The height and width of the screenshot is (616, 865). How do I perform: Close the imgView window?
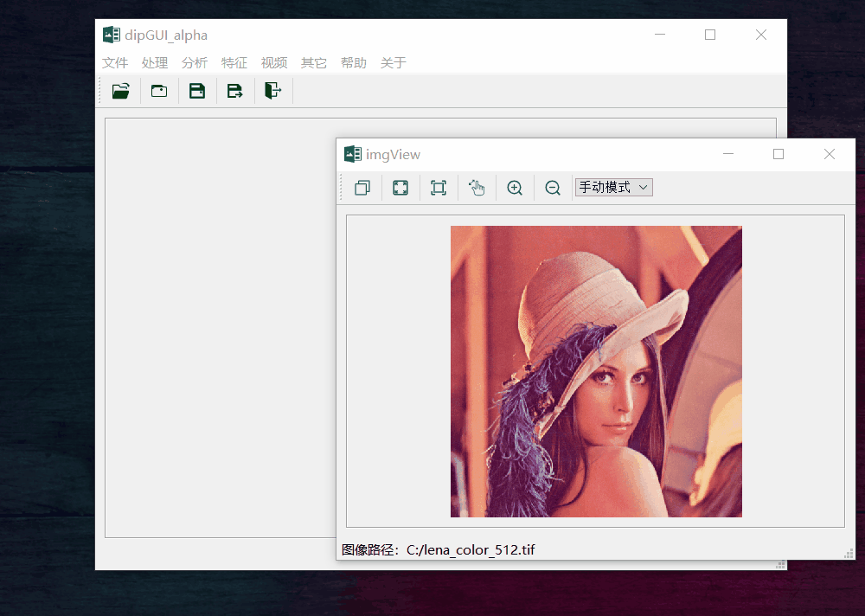pos(830,154)
